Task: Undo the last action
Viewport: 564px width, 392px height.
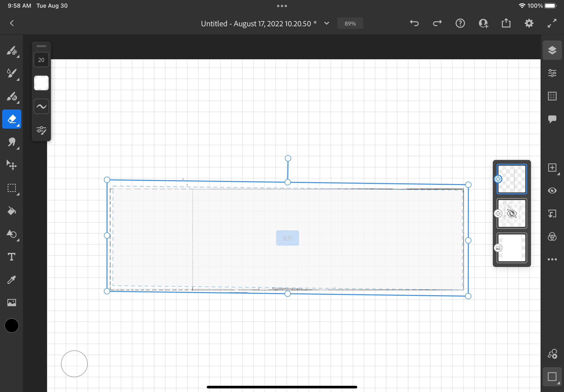Action: point(414,23)
